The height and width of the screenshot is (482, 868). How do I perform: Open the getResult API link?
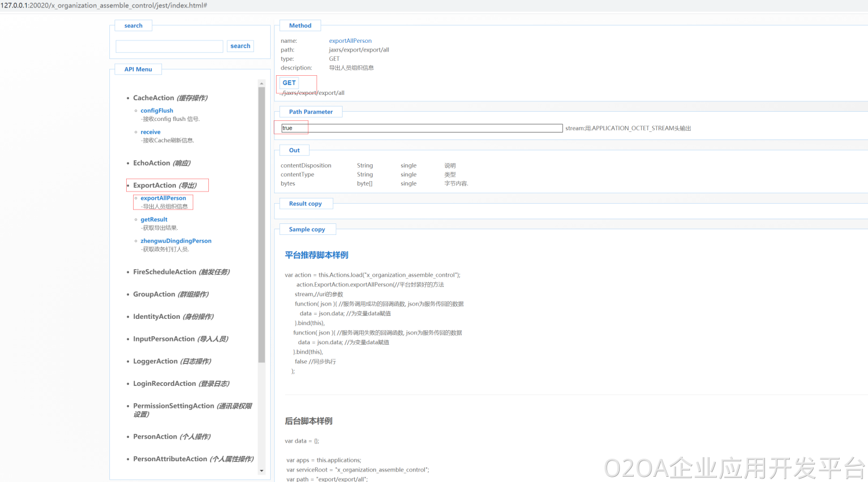tap(154, 219)
